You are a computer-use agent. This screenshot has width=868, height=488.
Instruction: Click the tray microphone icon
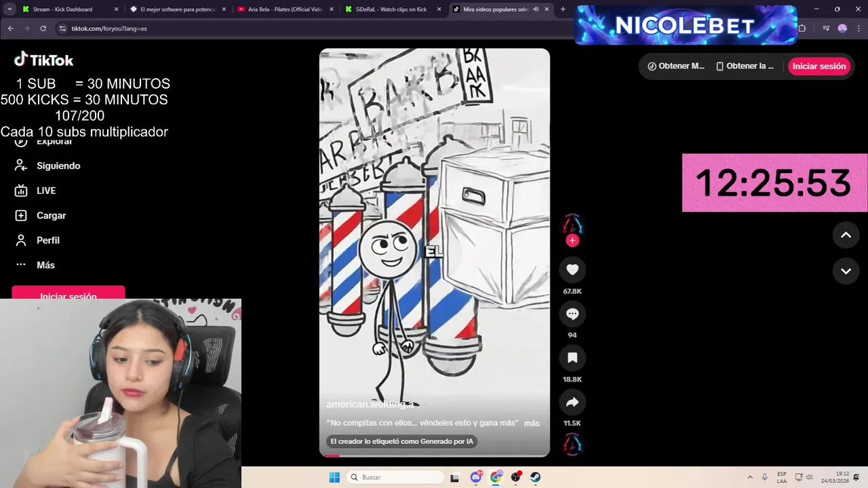coord(765,477)
